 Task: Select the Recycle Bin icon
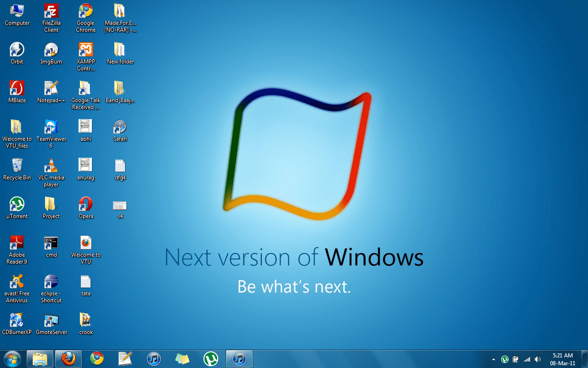point(17,169)
